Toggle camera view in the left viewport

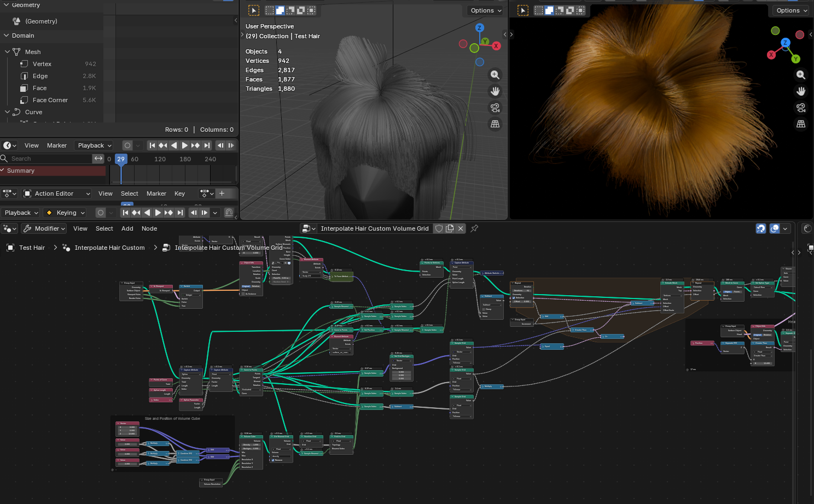[x=495, y=108]
